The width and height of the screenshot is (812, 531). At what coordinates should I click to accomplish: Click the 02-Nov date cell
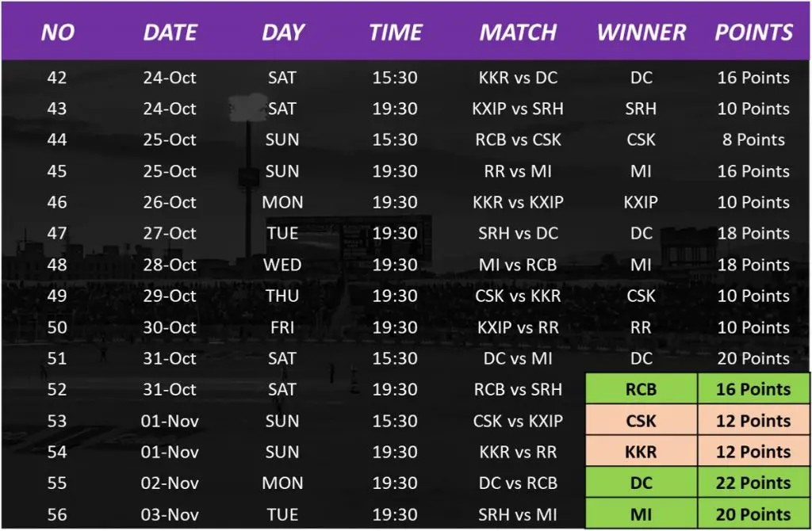point(170,483)
